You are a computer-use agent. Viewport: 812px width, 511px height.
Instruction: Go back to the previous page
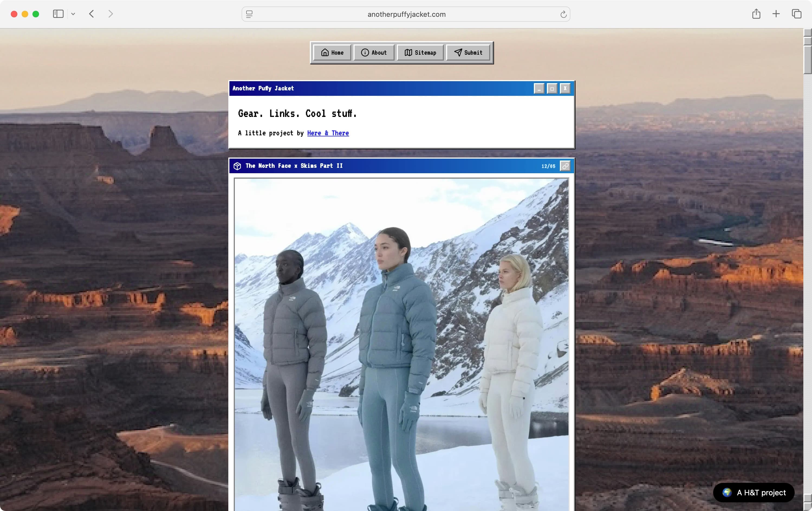coord(91,14)
